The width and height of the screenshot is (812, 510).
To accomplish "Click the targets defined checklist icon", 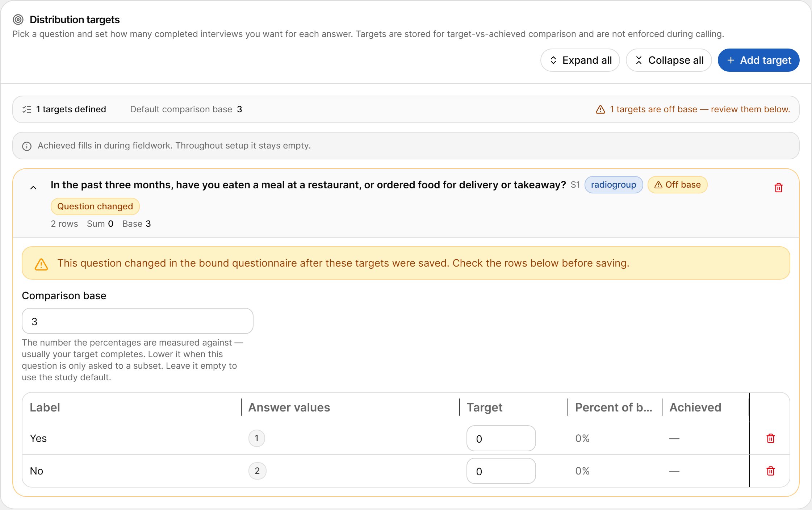I will point(27,109).
